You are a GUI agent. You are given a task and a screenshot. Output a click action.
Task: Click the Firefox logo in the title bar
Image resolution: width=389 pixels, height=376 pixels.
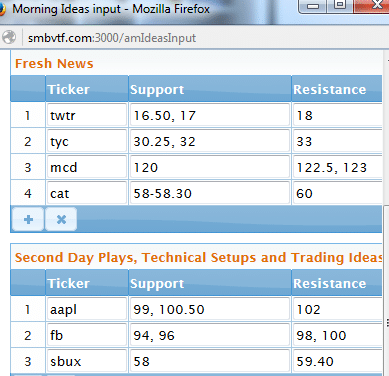[x=2, y=9]
